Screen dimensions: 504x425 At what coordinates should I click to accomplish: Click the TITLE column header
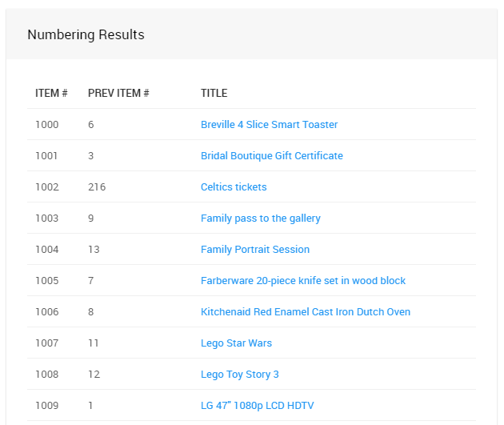pyautogui.click(x=214, y=94)
